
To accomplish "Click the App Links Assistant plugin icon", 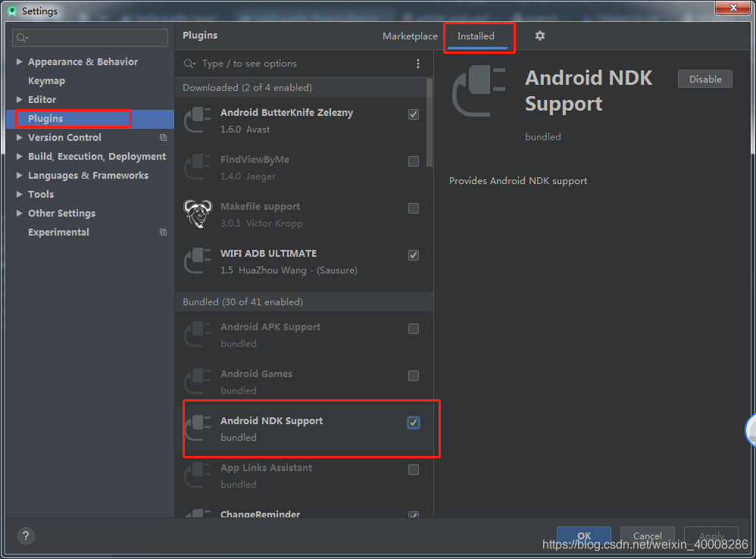I will [x=198, y=475].
